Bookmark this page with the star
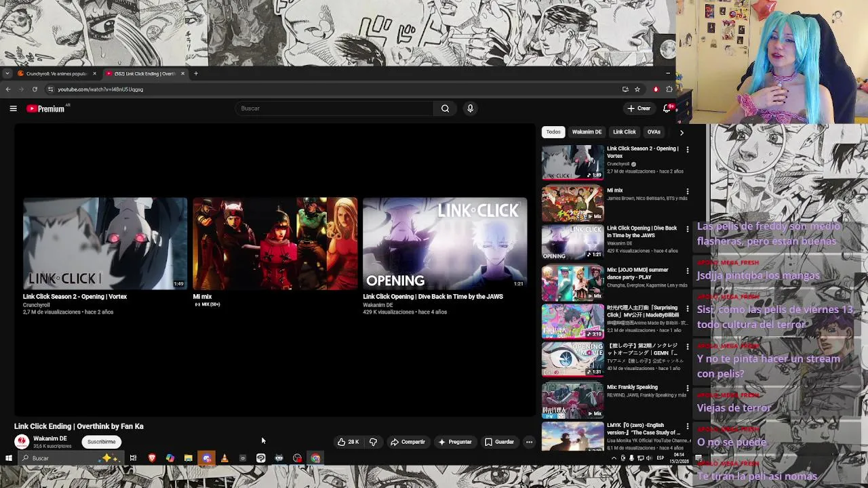The height and width of the screenshot is (488, 868). coord(637,89)
